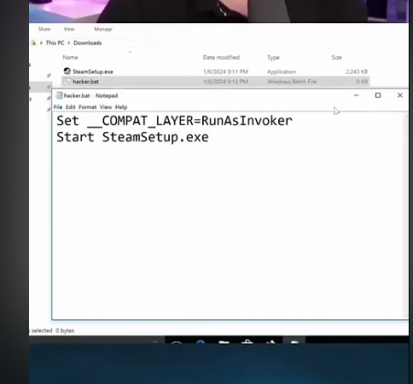Open the Notepad Edit menu
The height and width of the screenshot is (384, 413).
click(70, 107)
